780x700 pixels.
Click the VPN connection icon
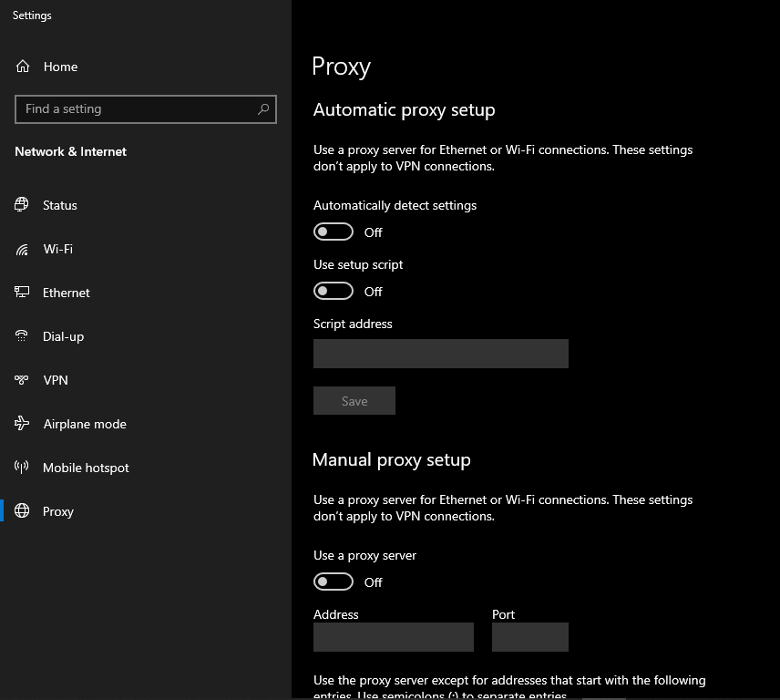coord(21,379)
